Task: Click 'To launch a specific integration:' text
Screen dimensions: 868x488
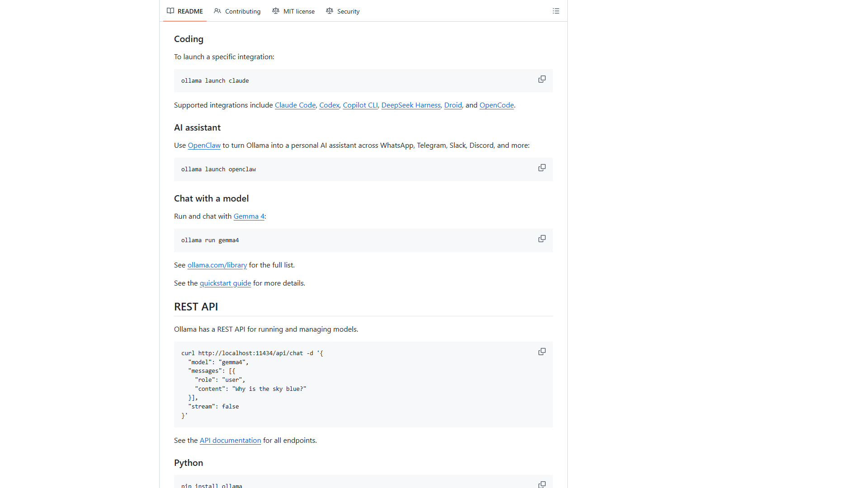Action: point(224,57)
